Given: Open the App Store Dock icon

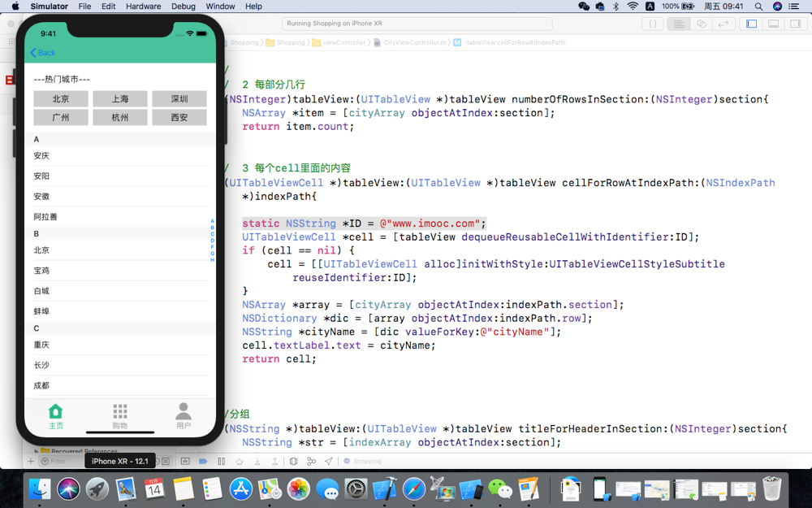Looking at the screenshot, I should [x=241, y=488].
